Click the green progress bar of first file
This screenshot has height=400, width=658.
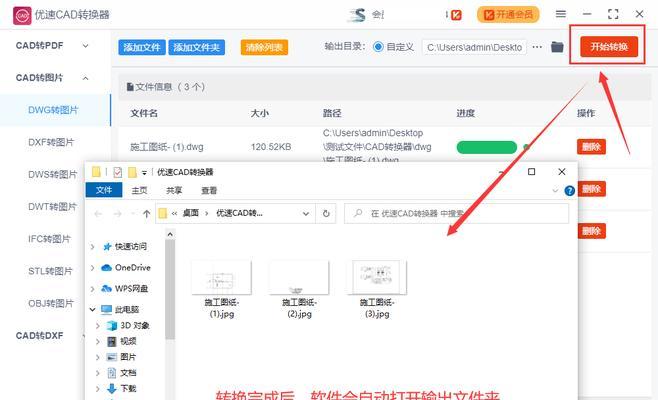coord(487,147)
